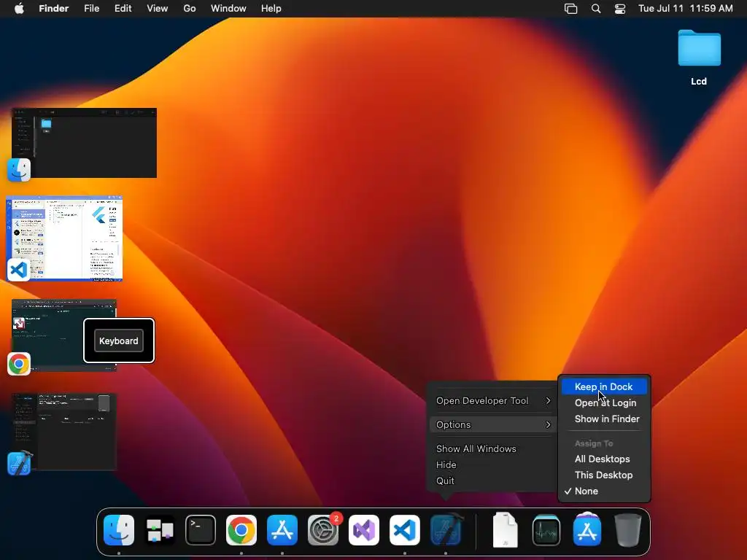
Task: Click the Xcode icon in the Dock
Action: click(446, 530)
